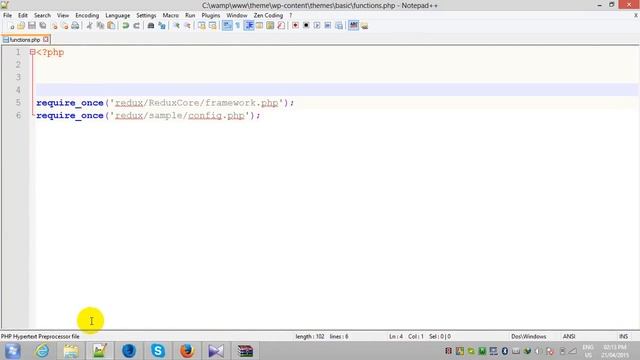
Task: Click the Copy toolbar icon
Action: [x=100, y=26]
